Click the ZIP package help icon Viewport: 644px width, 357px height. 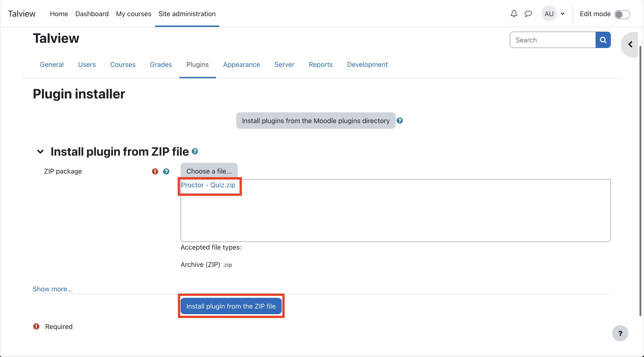[x=166, y=171]
